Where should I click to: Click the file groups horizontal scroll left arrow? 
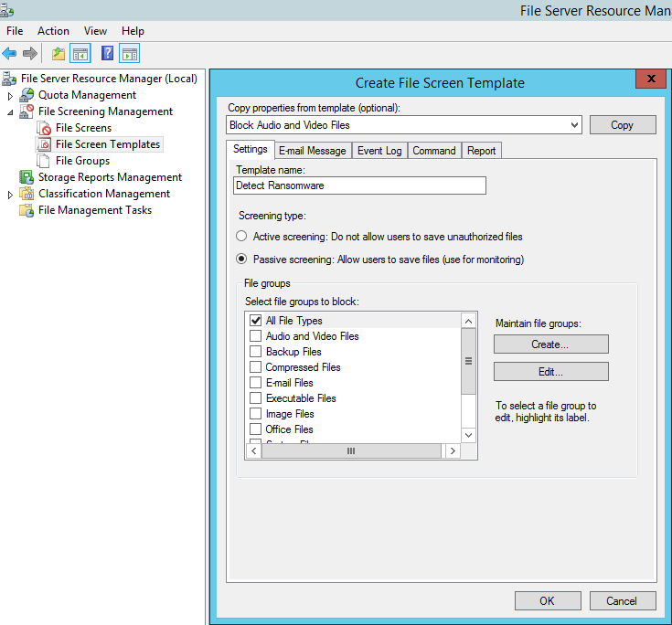(254, 450)
